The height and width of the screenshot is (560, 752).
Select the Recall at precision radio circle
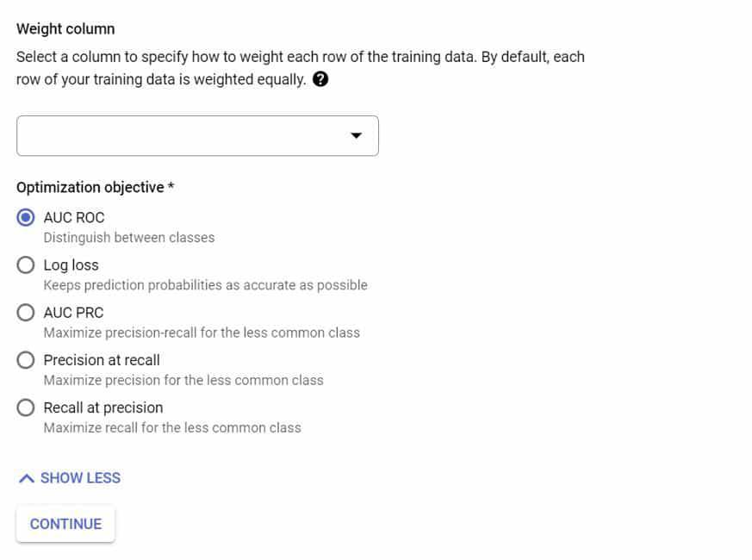(x=26, y=408)
